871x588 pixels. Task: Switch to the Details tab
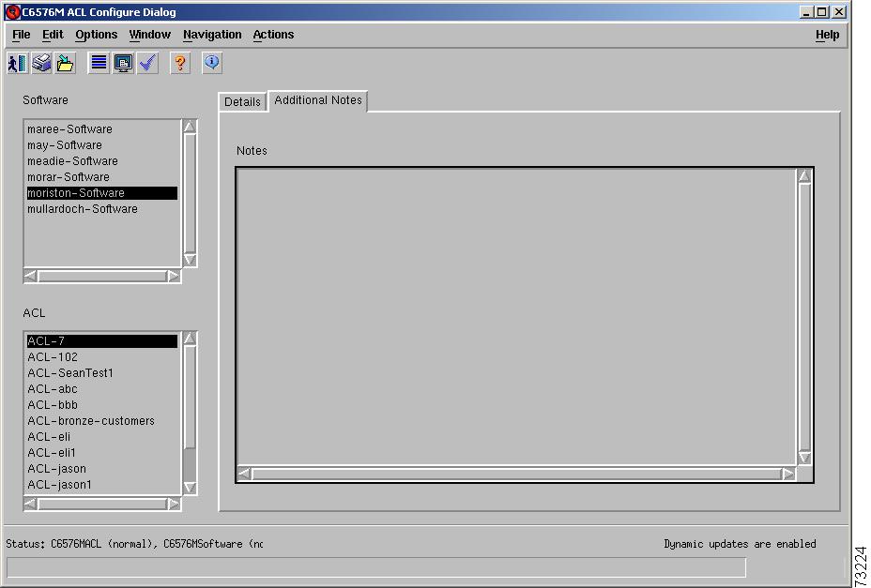[x=242, y=102]
